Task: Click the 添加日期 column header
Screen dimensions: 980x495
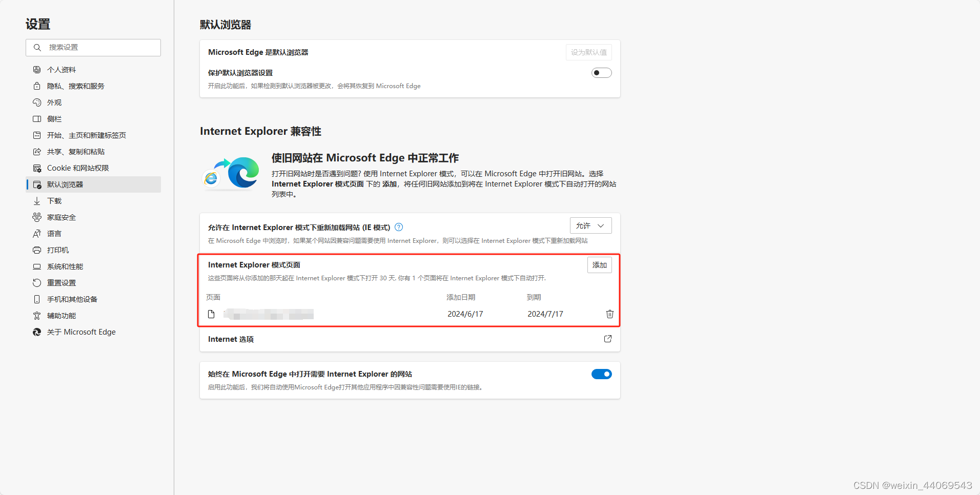Action: click(461, 297)
